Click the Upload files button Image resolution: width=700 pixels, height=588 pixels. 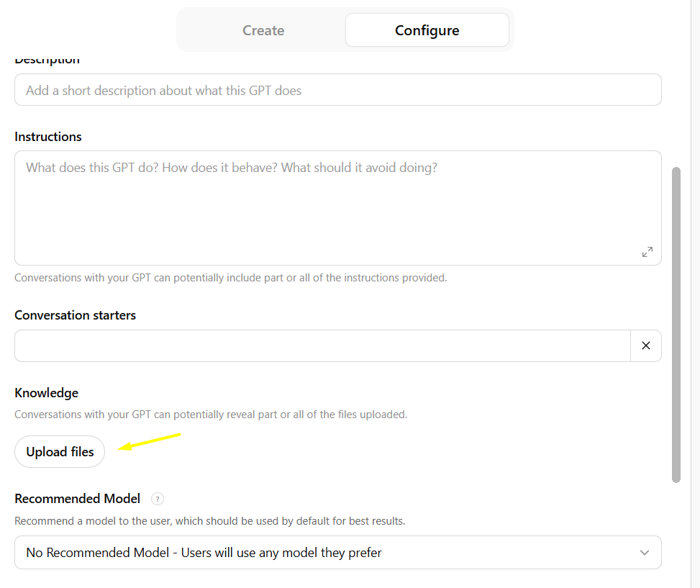coord(60,452)
